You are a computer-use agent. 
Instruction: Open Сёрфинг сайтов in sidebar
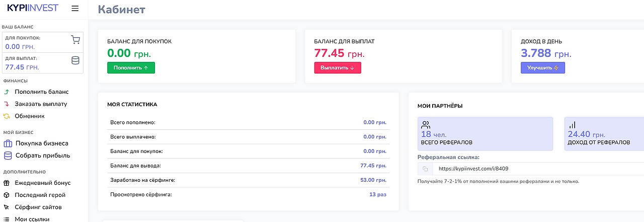pyautogui.click(x=38, y=207)
